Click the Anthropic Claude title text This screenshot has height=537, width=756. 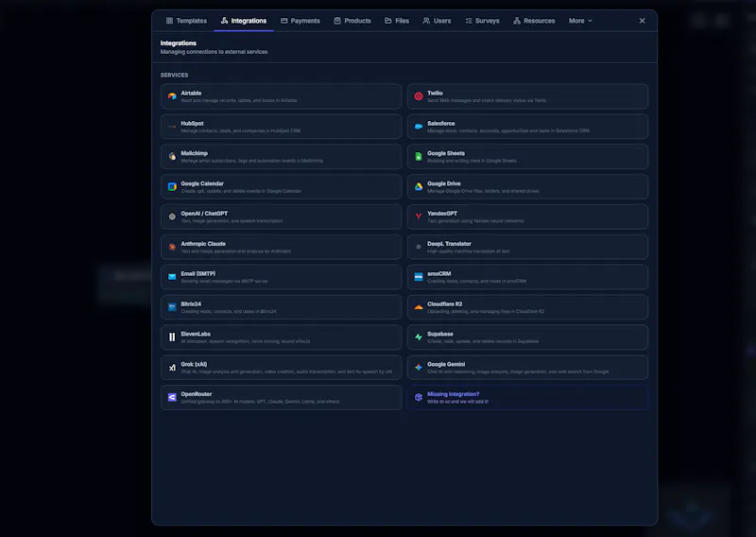pos(203,244)
